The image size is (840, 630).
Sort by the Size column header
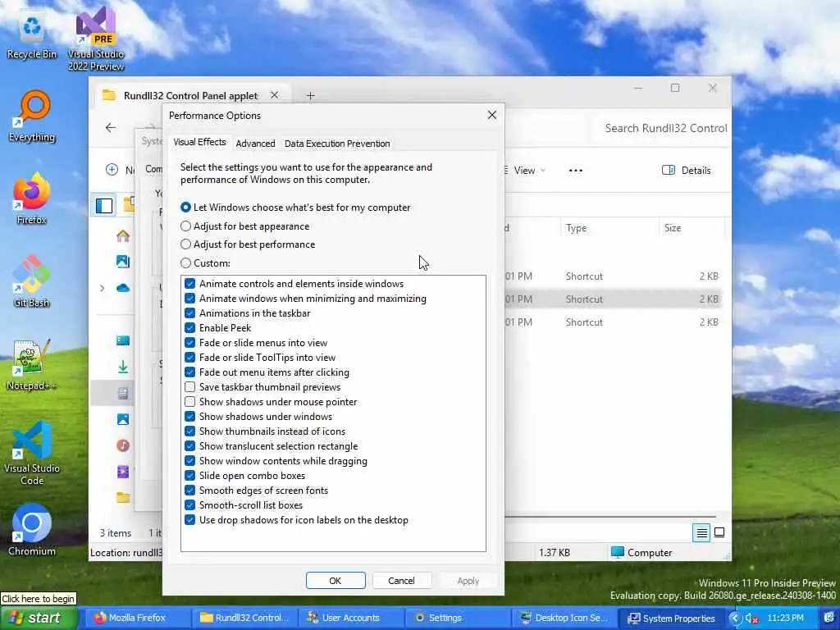[x=691, y=228]
